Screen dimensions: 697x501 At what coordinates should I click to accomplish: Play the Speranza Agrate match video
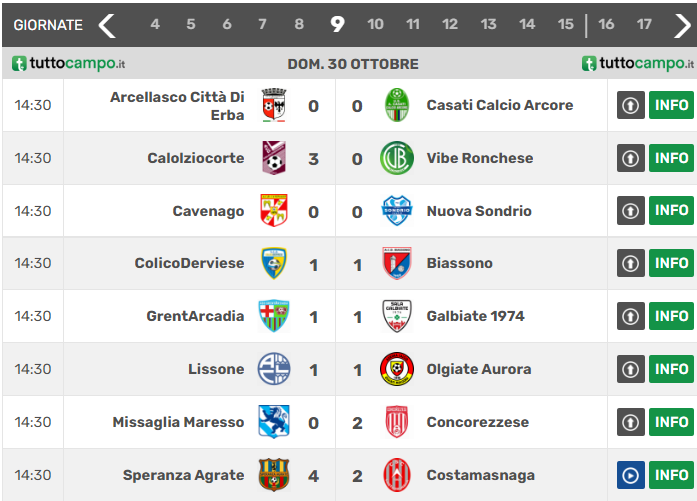tap(630, 475)
